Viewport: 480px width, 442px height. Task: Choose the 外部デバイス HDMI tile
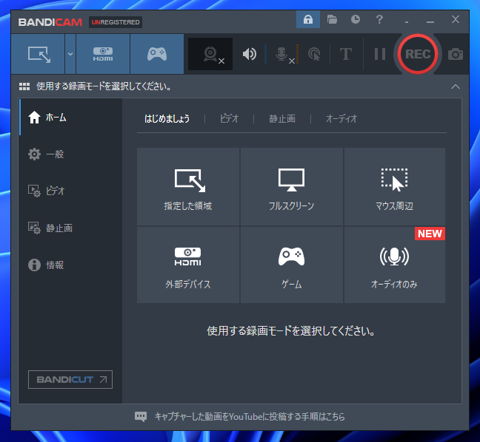pos(188,265)
